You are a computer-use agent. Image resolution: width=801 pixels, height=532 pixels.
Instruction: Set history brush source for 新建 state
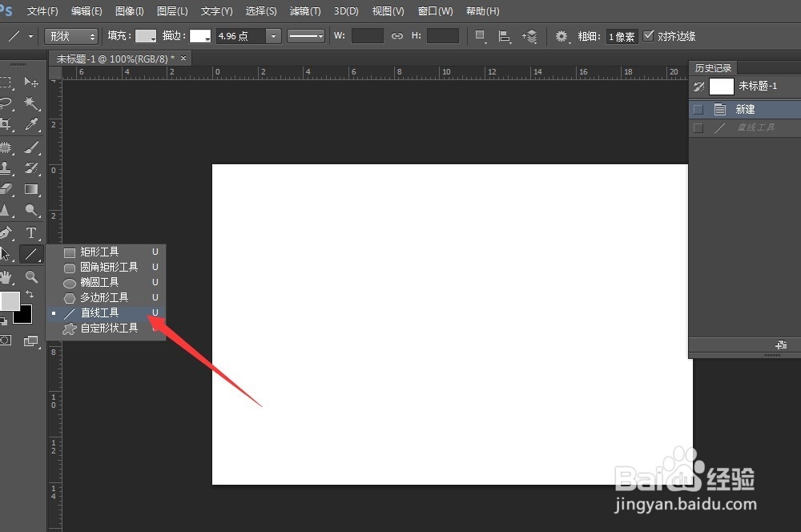(698, 109)
